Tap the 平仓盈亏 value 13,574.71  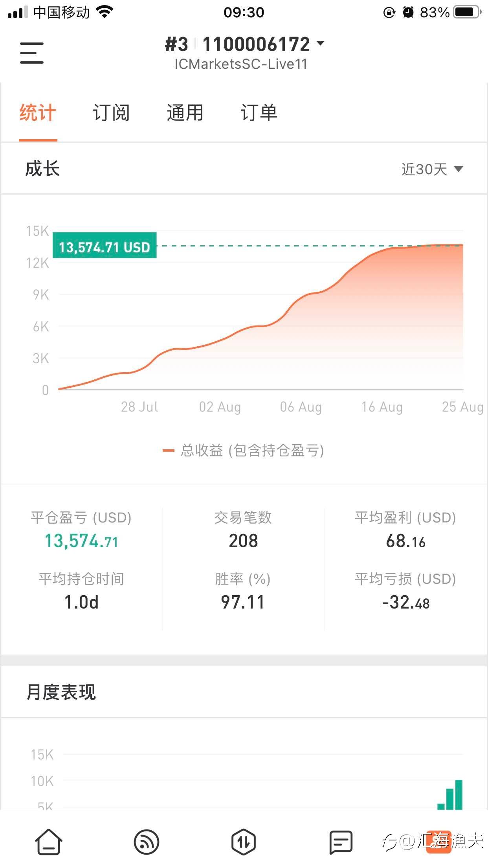pyautogui.click(x=81, y=541)
